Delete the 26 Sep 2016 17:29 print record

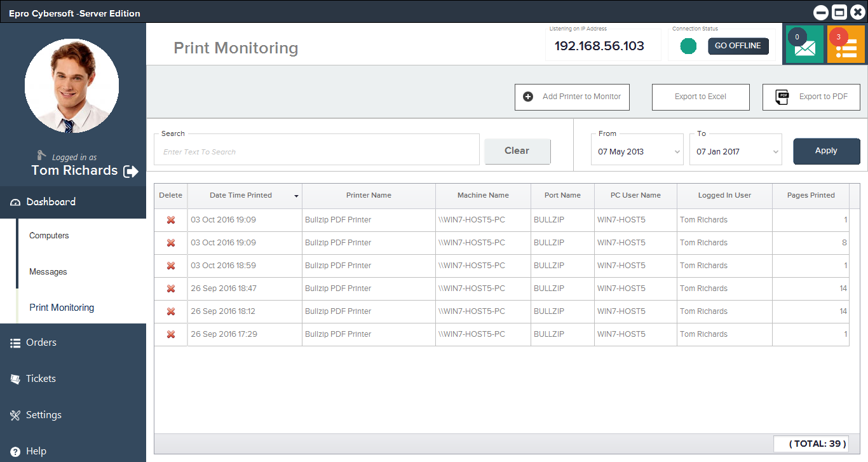pyautogui.click(x=171, y=334)
